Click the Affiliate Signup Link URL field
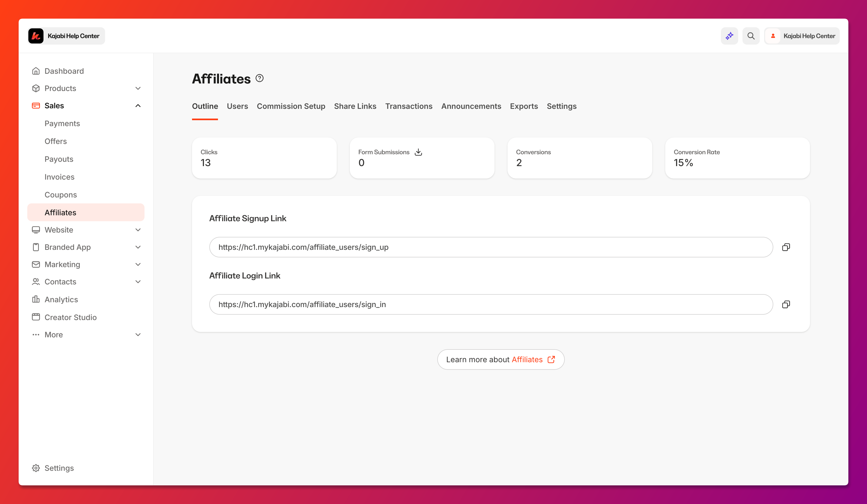The image size is (867, 504). coord(491,247)
